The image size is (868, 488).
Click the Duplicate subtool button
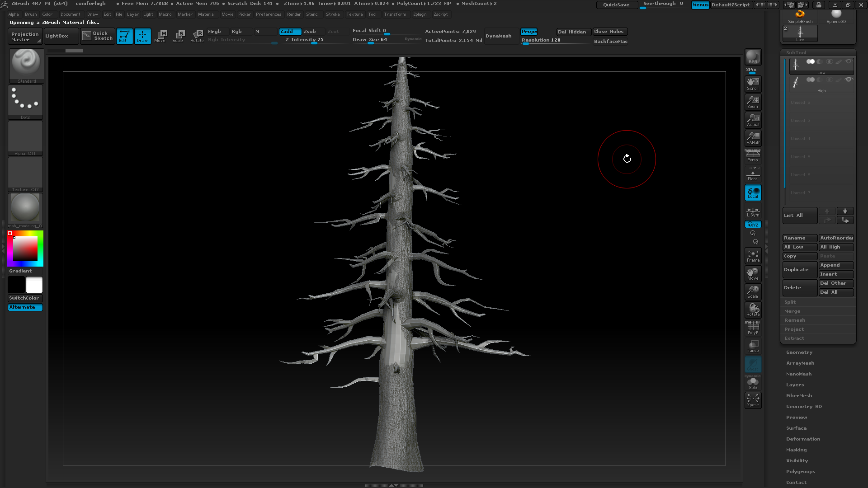click(x=800, y=270)
